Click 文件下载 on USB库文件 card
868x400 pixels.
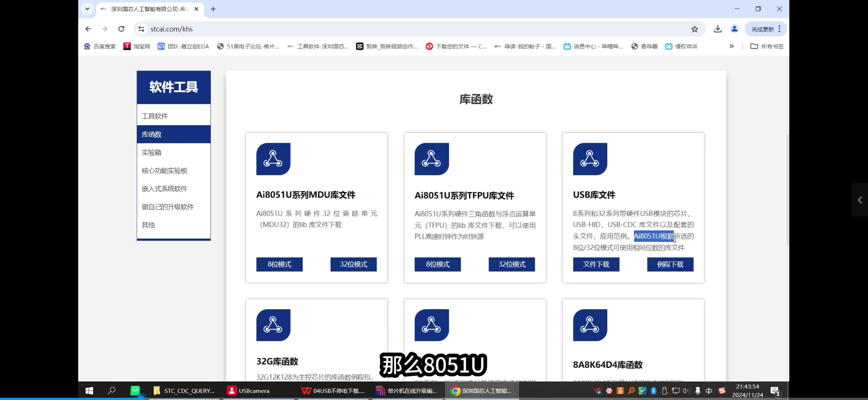click(x=596, y=264)
